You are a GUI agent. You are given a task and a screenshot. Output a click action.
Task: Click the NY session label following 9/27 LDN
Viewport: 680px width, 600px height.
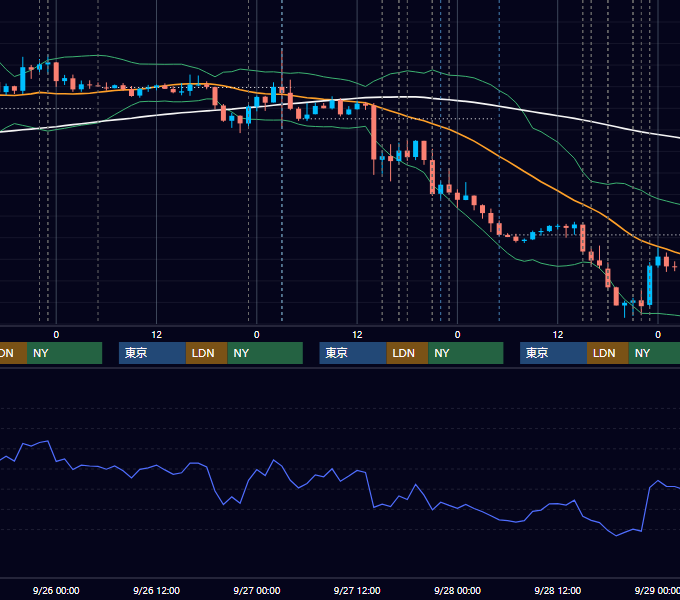[x=466, y=353]
